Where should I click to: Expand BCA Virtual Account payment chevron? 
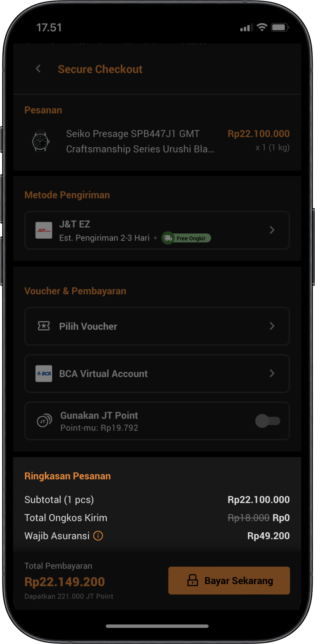click(272, 374)
